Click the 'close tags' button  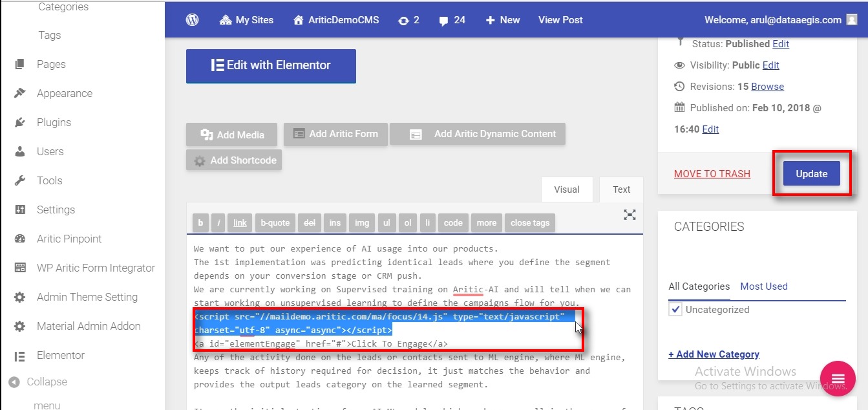530,222
